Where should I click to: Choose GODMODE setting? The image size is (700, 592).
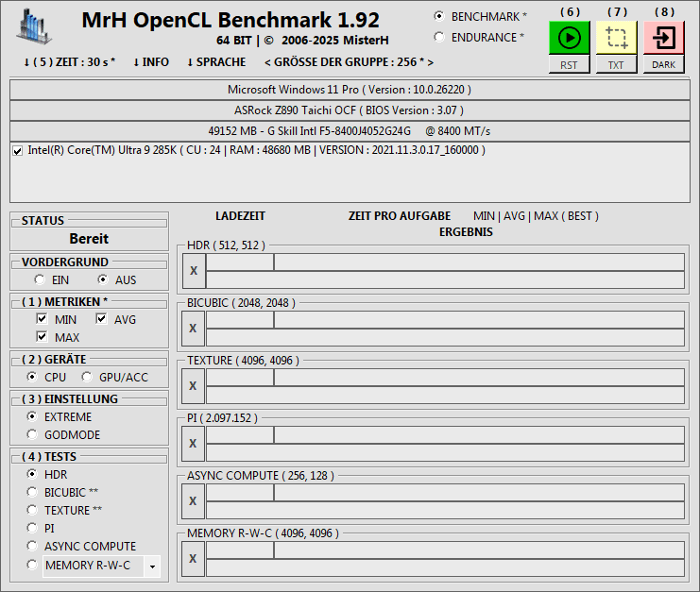(x=32, y=434)
